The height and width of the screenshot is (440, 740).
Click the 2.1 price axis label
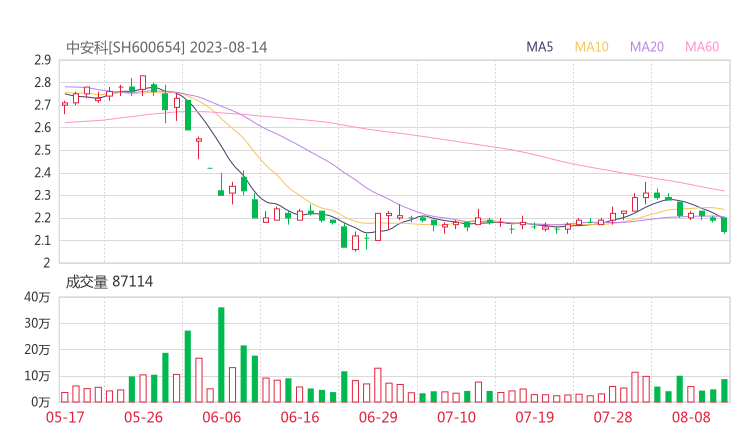point(42,240)
